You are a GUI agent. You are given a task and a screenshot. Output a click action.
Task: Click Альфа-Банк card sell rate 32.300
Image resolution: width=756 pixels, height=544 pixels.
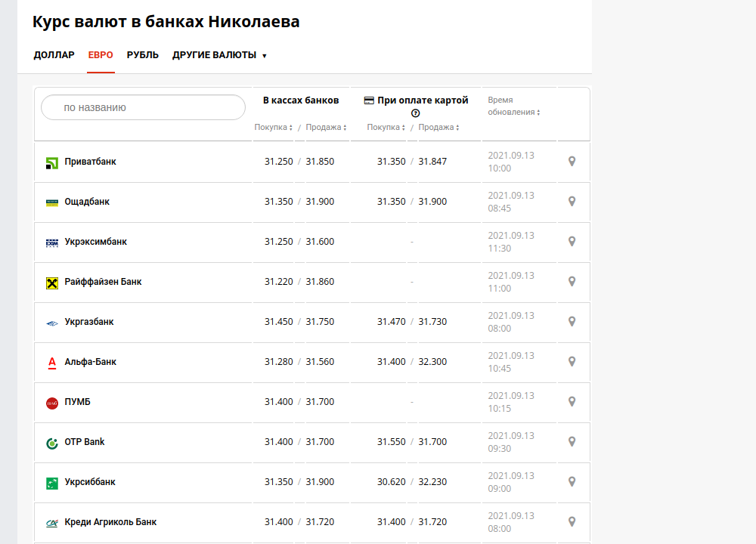click(432, 361)
